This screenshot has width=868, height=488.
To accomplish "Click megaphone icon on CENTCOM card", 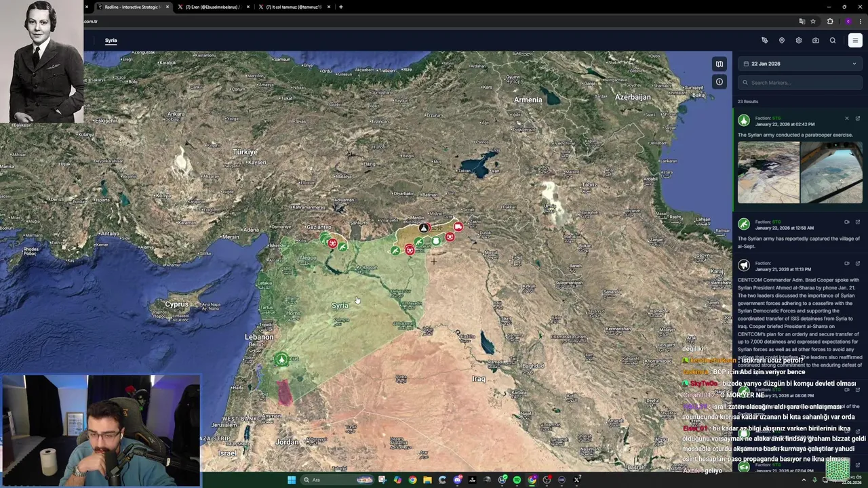I will [744, 266].
